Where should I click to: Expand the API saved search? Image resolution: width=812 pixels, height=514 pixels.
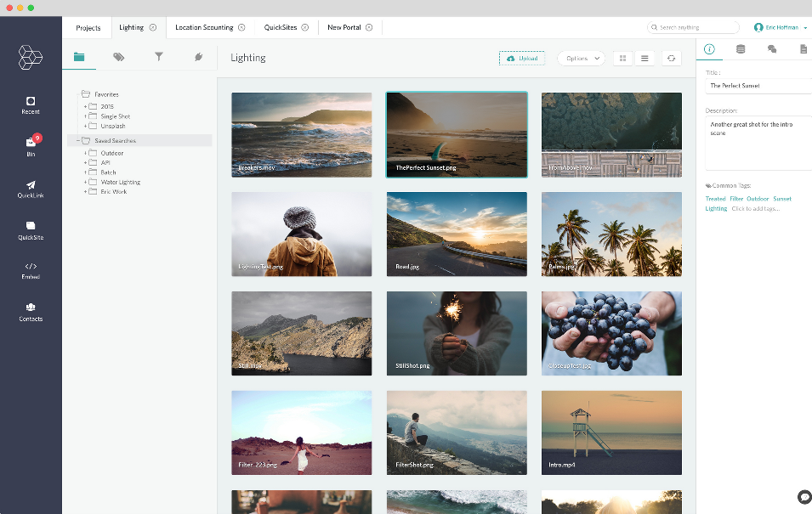(x=85, y=162)
